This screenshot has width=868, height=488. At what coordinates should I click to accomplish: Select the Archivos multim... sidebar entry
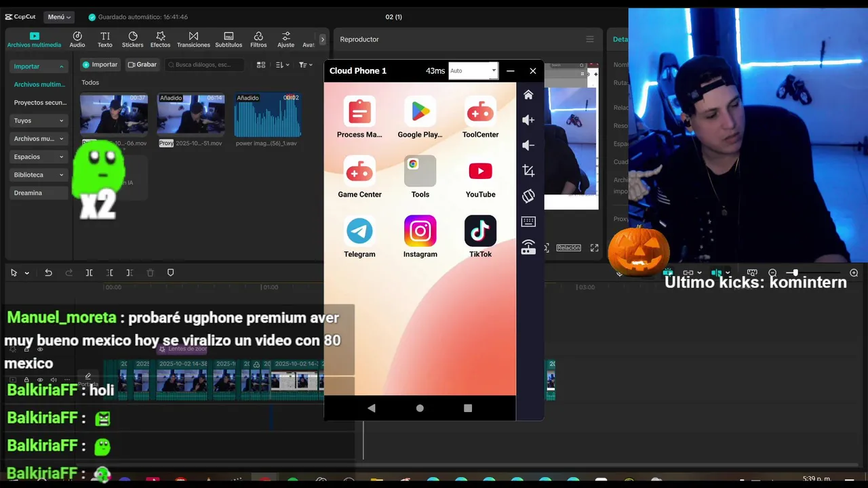pos(40,85)
